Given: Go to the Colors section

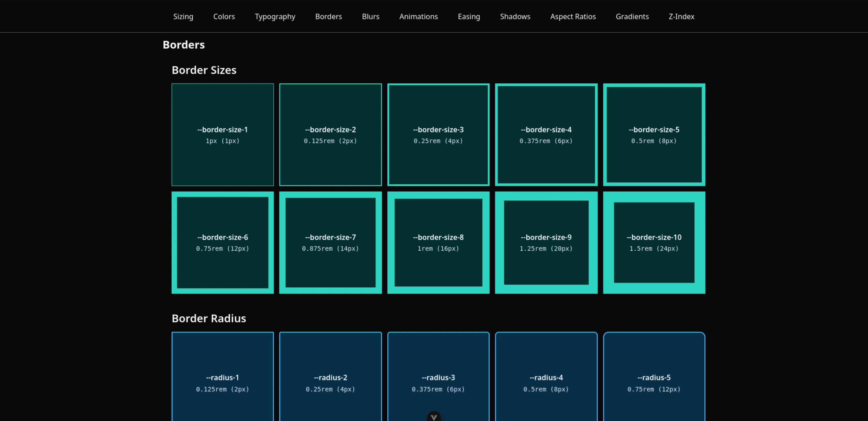Looking at the screenshot, I should tap(224, 17).
